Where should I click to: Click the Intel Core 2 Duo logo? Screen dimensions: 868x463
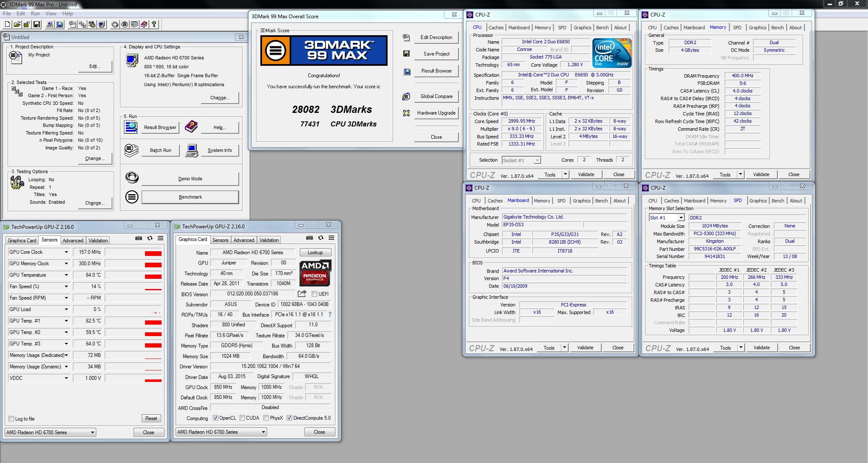point(612,53)
